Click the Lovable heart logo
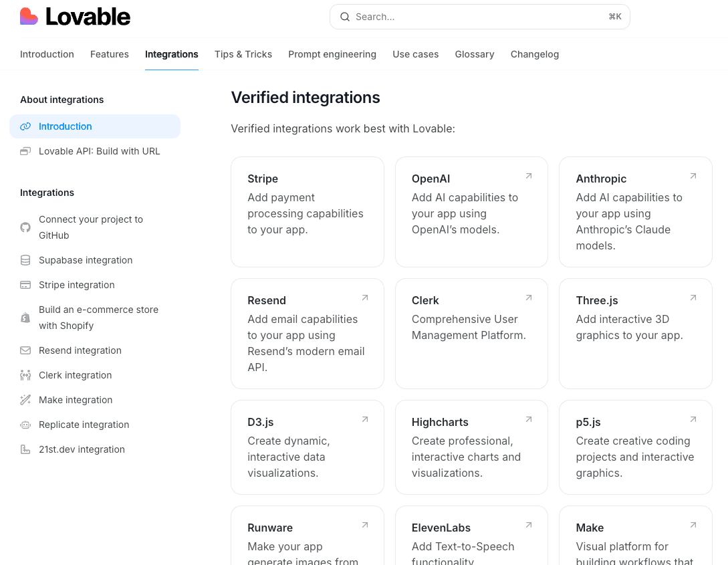This screenshot has height=565, width=728. pyautogui.click(x=29, y=16)
